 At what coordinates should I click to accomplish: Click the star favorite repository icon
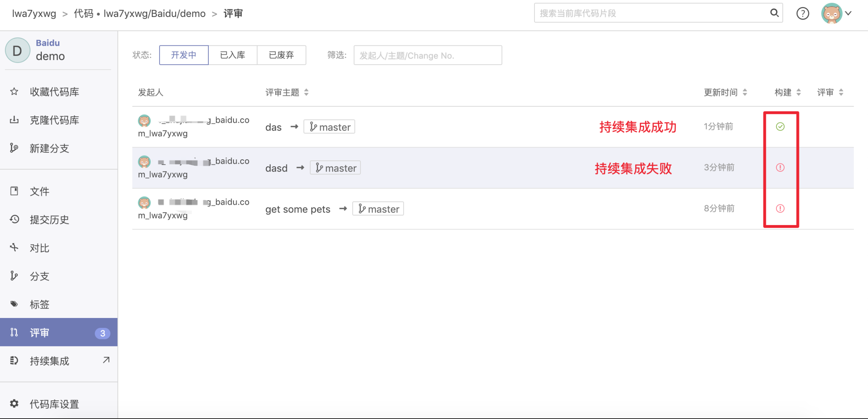pos(14,91)
